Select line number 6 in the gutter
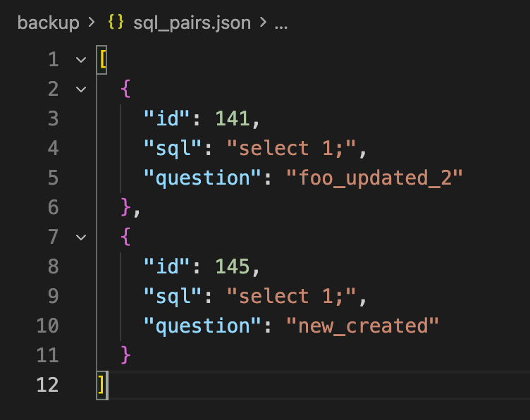Image resolution: width=530 pixels, height=420 pixels. (54, 207)
